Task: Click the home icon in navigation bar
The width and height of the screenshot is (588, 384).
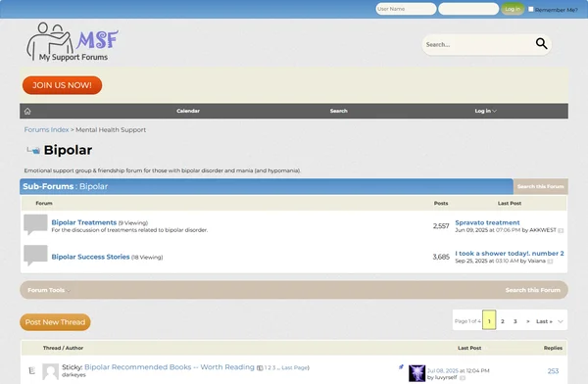Action: pyautogui.click(x=27, y=111)
